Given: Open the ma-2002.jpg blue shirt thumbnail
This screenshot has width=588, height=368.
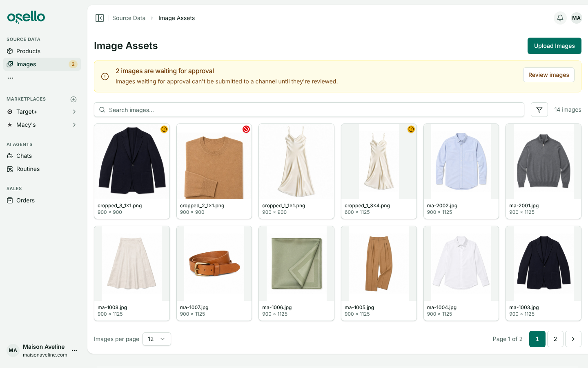Looking at the screenshot, I should [461, 162].
